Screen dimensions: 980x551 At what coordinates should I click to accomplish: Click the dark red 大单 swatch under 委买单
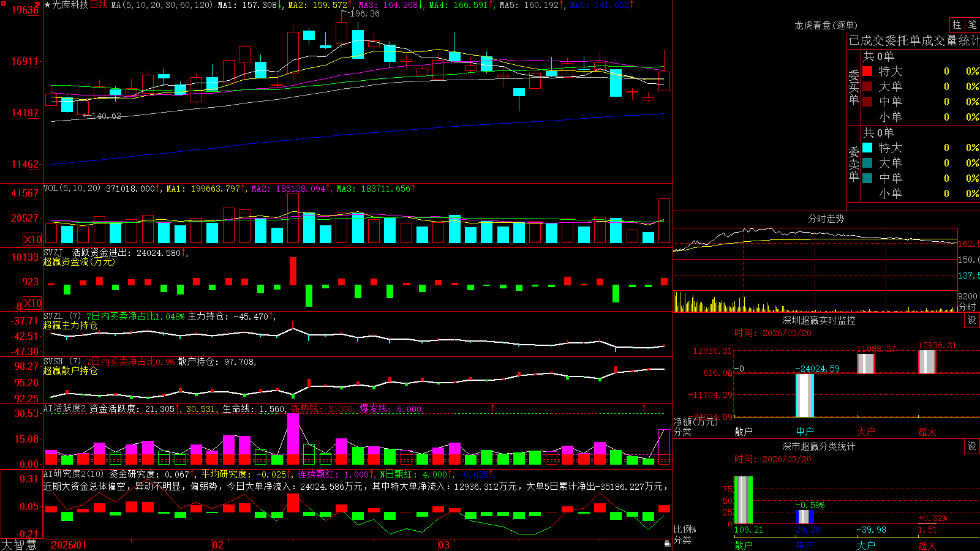(x=867, y=86)
